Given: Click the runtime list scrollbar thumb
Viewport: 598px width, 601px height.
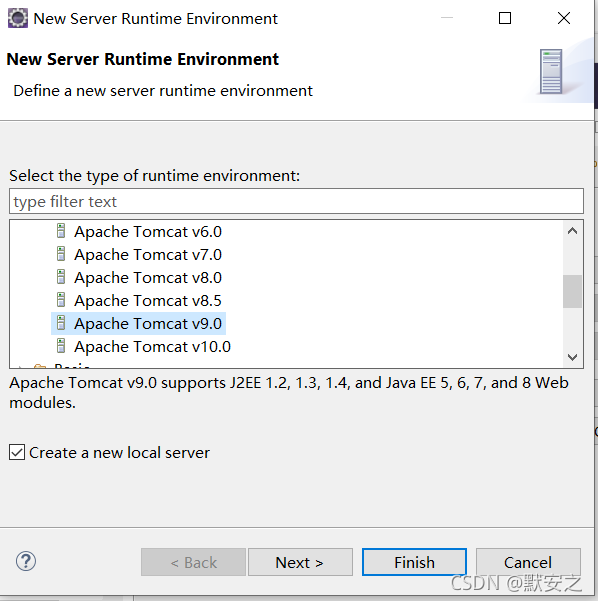Looking at the screenshot, I should [x=572, y=291].
